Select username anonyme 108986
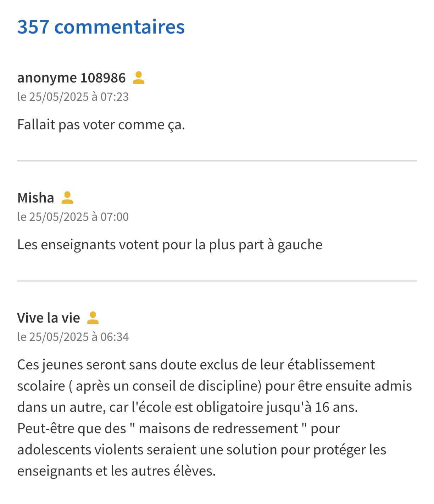The height and width of the screenshot is (504, 434). pos(71,78)
